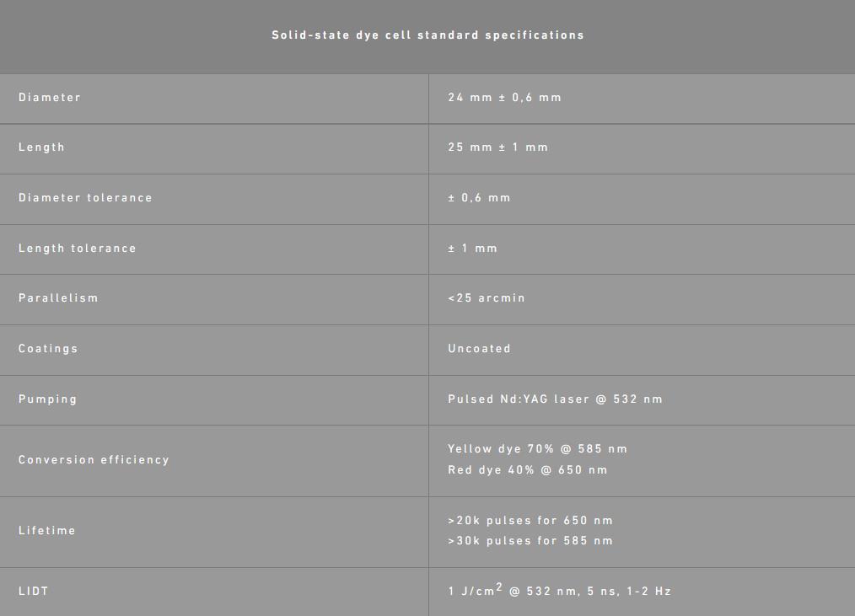Click the value in the Length tolerance row
The image size is (855, 616).
click(x=472, y=249)
